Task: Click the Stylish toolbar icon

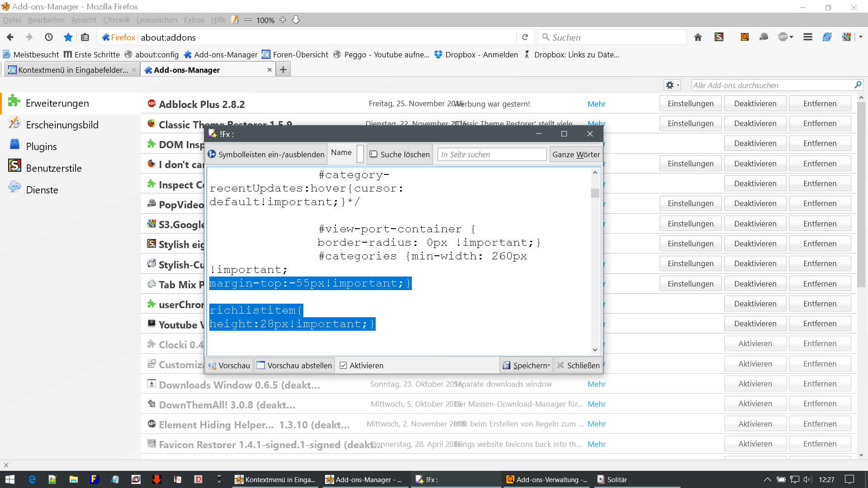Action: pos(719,37)
